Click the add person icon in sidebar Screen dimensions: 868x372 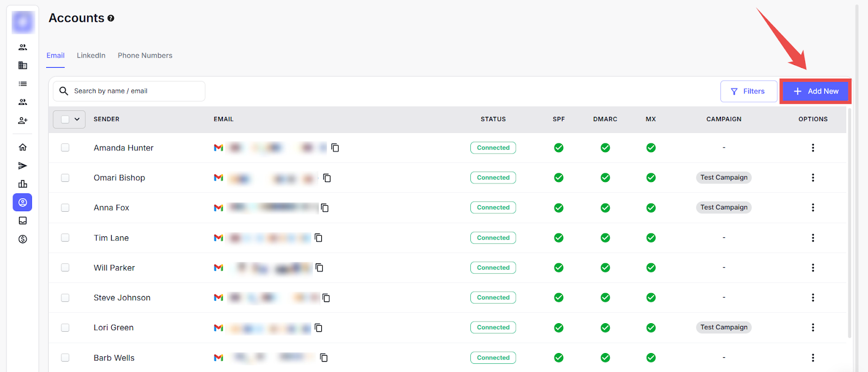point(23,121)
